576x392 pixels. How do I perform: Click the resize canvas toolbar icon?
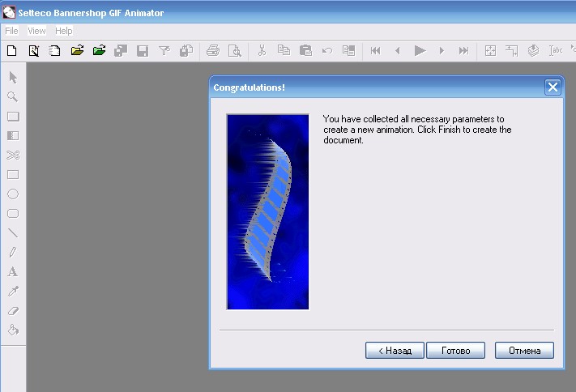pyautogui.click(x=511, y=50)
